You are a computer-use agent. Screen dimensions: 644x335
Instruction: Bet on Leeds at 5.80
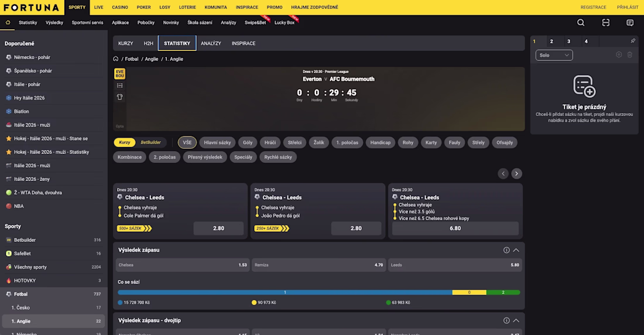pos(455,265)
